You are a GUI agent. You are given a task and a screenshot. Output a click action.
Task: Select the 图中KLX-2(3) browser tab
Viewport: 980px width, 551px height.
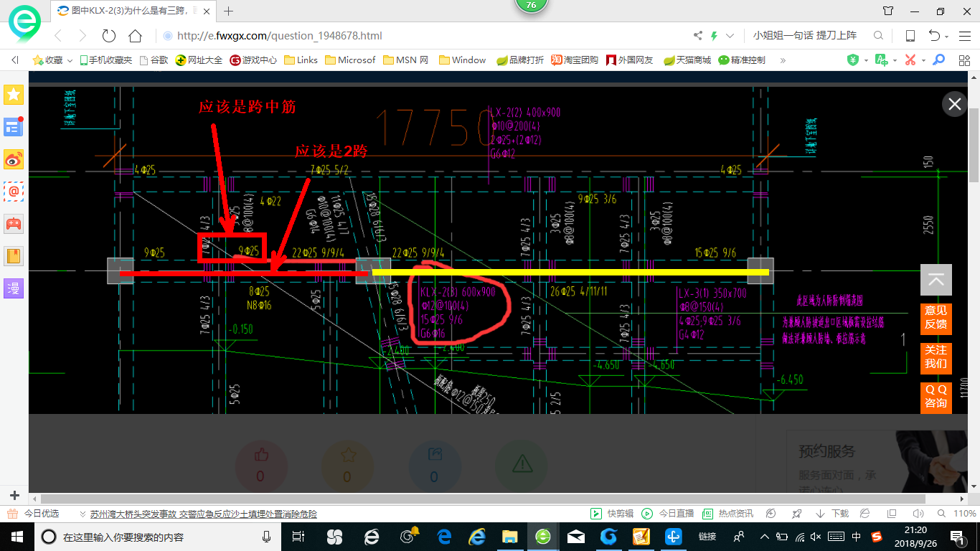(x=133, y=11)
